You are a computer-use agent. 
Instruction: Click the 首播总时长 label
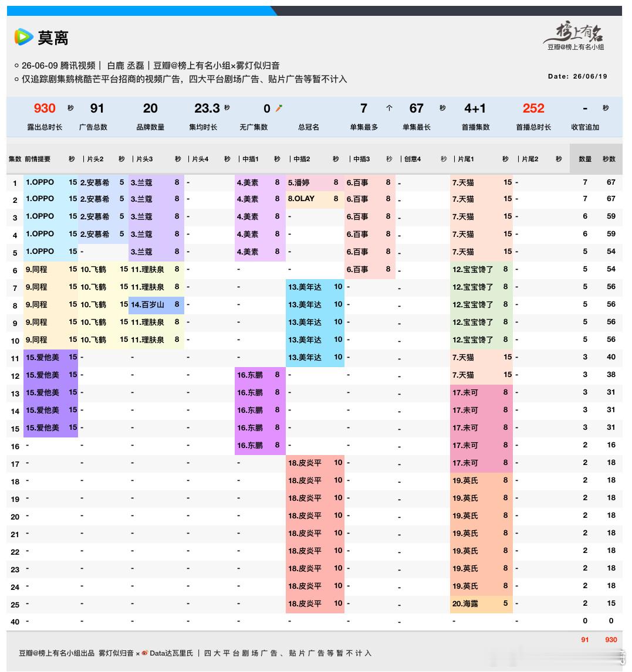(x=533, y=127)
